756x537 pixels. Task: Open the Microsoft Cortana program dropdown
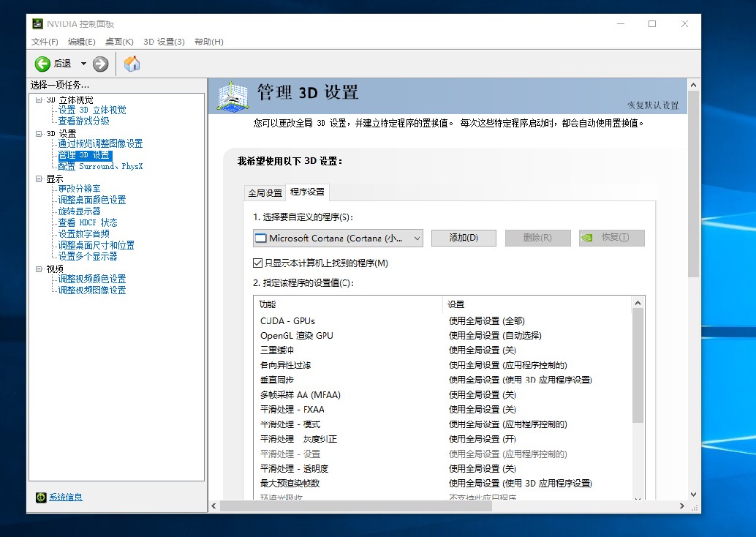coord(416,238)
